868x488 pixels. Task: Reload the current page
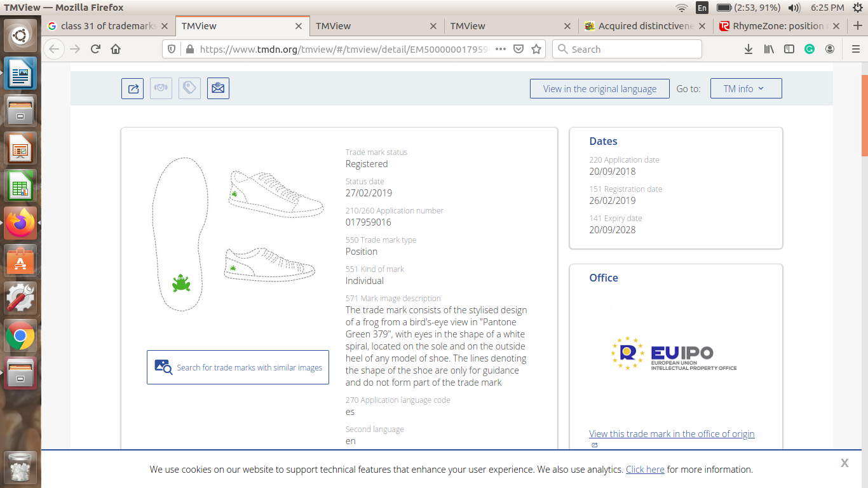click(95, 49)
